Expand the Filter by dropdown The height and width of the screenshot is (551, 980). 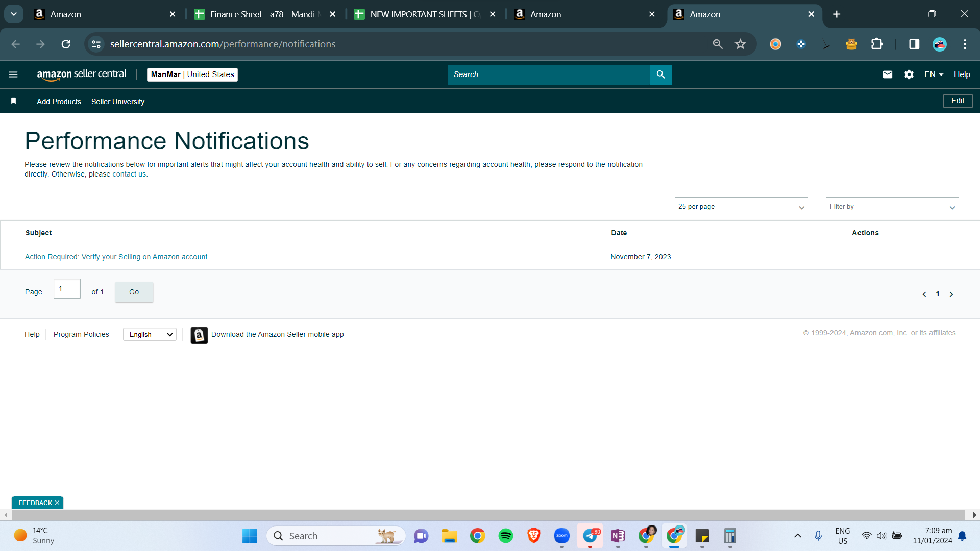point(892,207)
